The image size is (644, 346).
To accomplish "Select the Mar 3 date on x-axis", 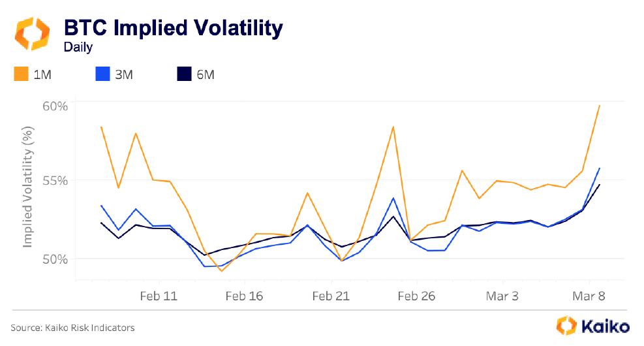I will [x=502, y=296].
